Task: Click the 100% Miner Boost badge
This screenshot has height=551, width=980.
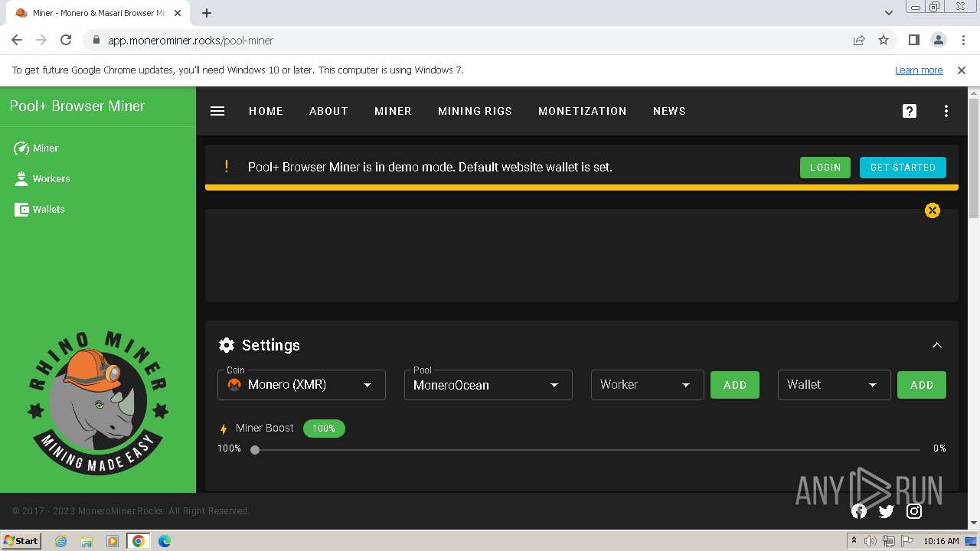Action: tap(324, 429)
